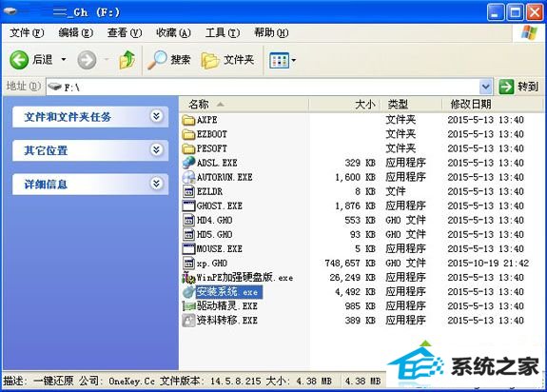Image resolution: width=547 pixels, height=392 pixels.
Task: Open the 工具(T) menu
Action: click(x=223, y=32)
